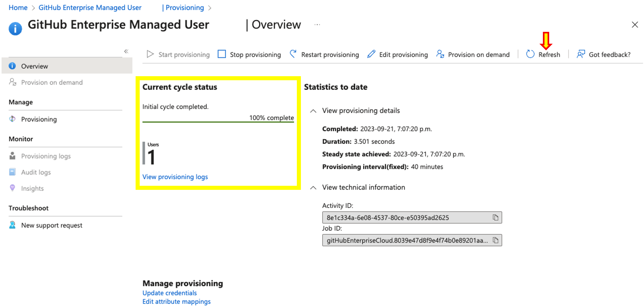Click Provision on demand toolbar label
The height and width of the screenshot is (306, 644).
click(479, 55)
